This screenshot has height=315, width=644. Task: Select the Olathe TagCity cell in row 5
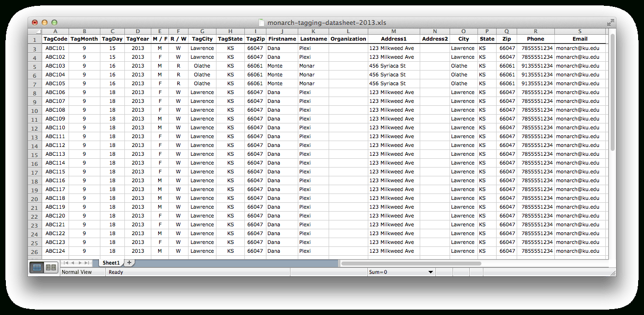[x=202, y=66]
